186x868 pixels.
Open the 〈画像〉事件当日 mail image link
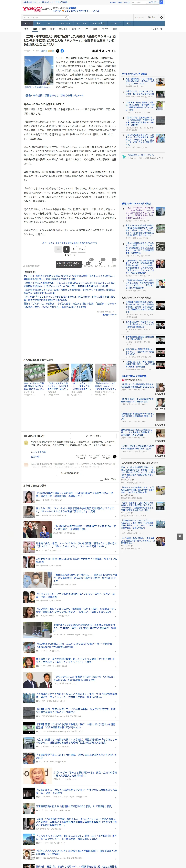pyautogui.click(x=54, y=96)
